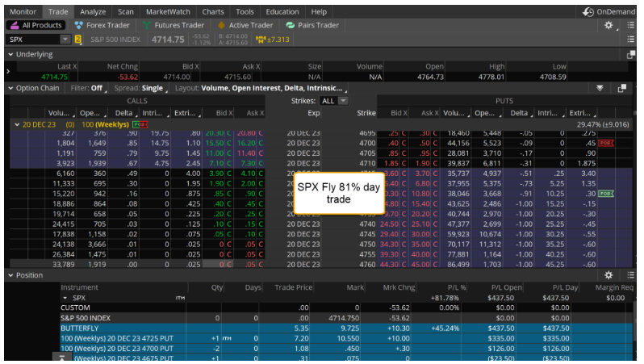
Task: Click the yellow number 2 link badge
Action: tap(78, 40)
